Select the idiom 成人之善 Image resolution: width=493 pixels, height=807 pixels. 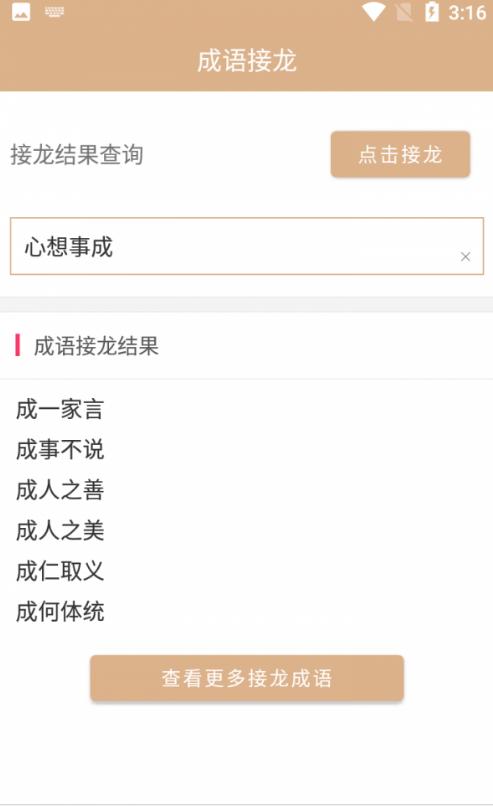[x=60, y=490]
